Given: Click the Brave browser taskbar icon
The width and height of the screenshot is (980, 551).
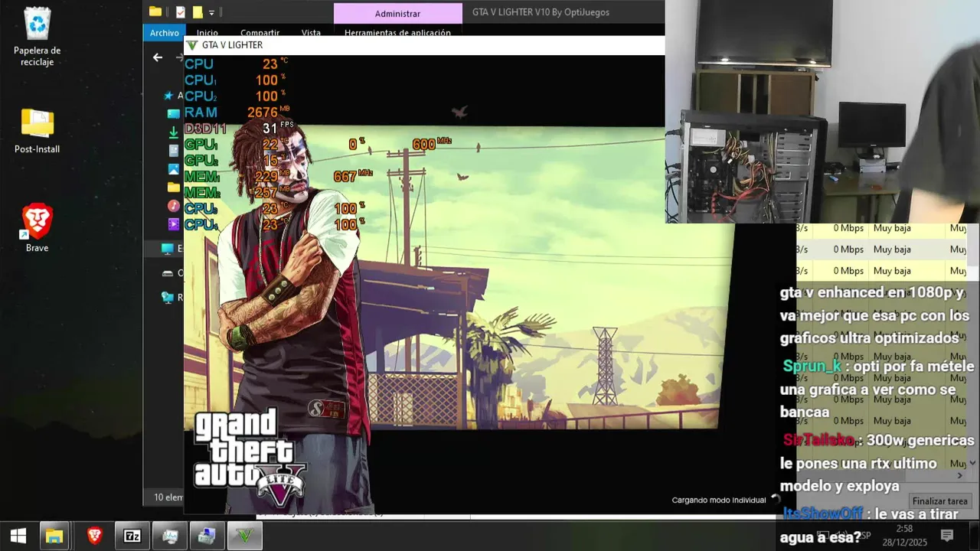Looking at the screenshot, I should coord(95,536).
